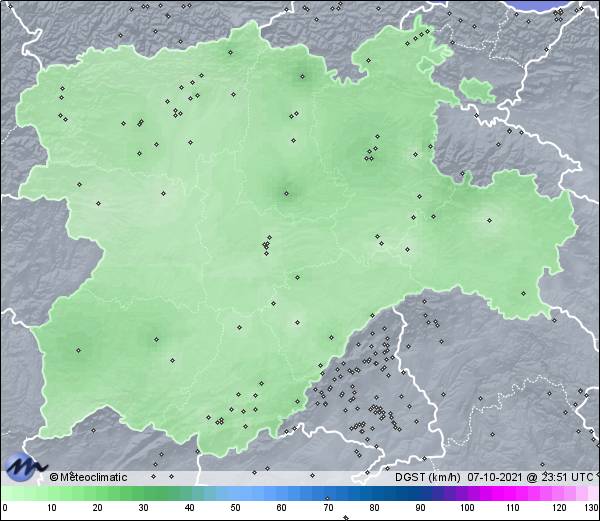Select the scale label 100
600x521 pixels.
click(467, 508)
